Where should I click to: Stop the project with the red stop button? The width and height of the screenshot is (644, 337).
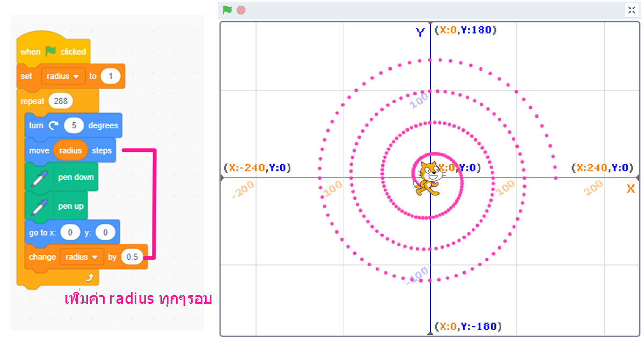pyautogui.click(x=241, y=10)
